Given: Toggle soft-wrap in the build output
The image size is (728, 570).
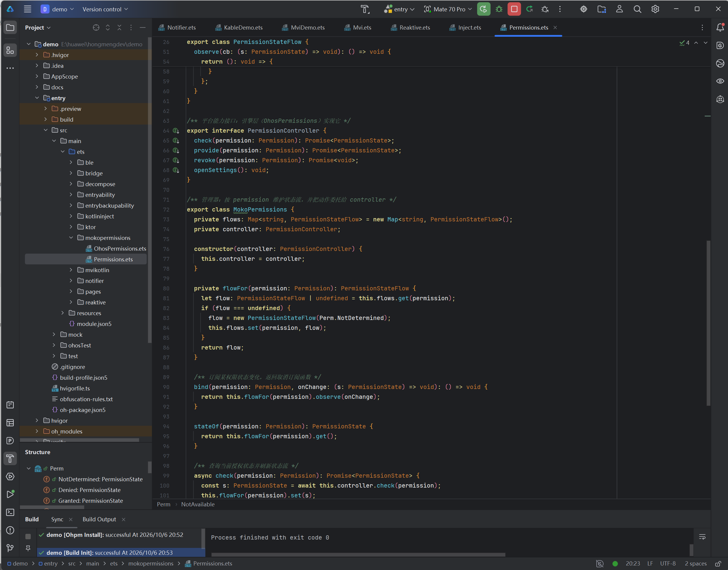Looking at the screenshot, I should [702, 537].
